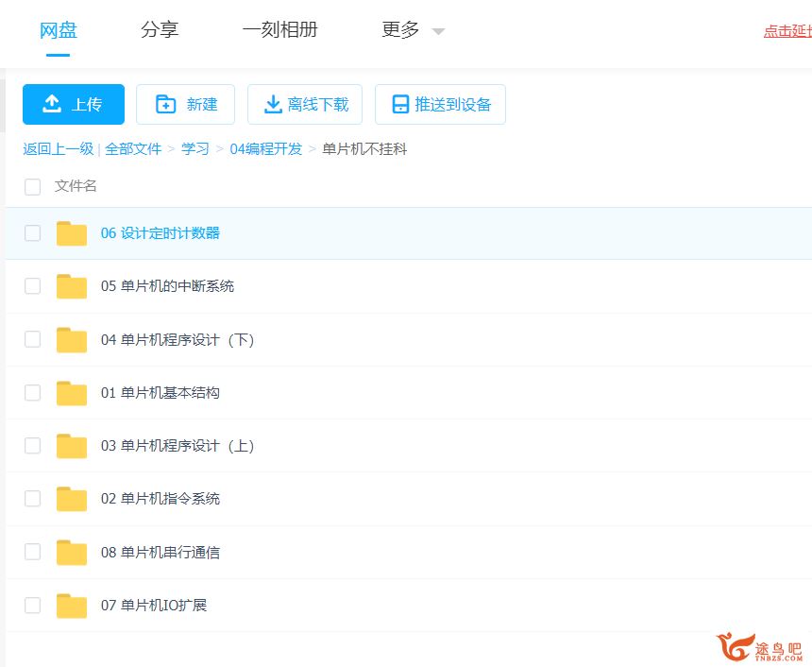Check the box for 03 单片机程序设计（上）
Image resolution: width=812 pixels, height=667 pixels.
33,446
